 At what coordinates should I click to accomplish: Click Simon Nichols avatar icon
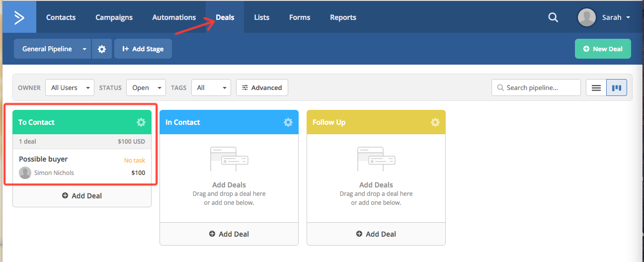tap(25, 173)
